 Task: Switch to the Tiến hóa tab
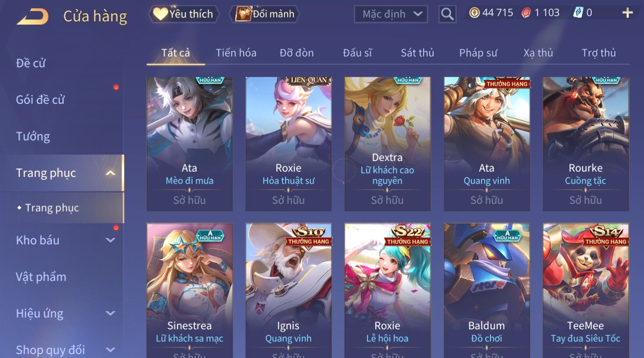(x=236, y=53)
